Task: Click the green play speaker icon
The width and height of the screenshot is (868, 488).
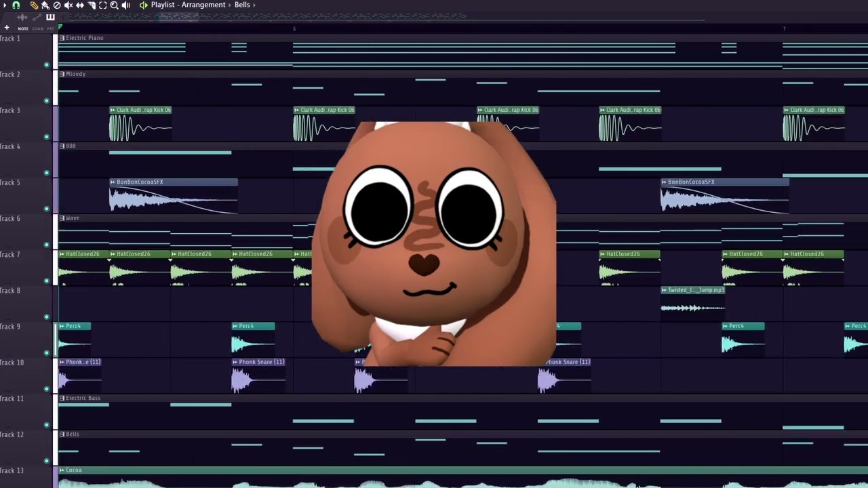Action: (x=143, y=5)
